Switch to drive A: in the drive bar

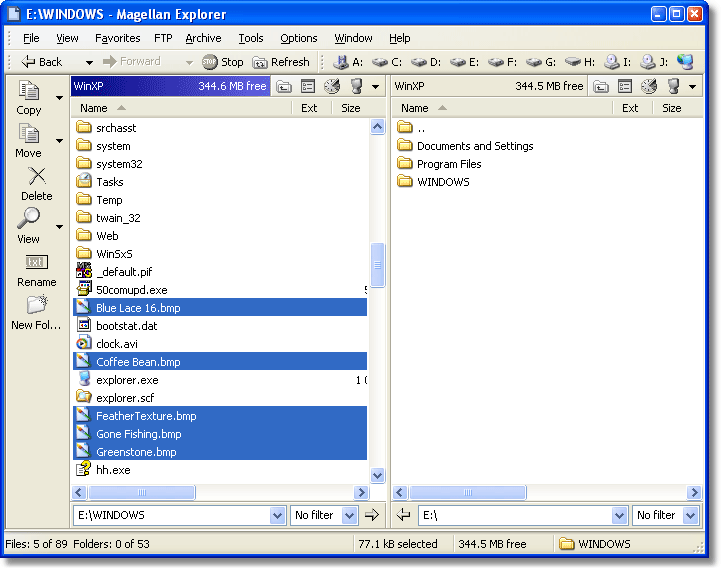[x=347, y=62]
